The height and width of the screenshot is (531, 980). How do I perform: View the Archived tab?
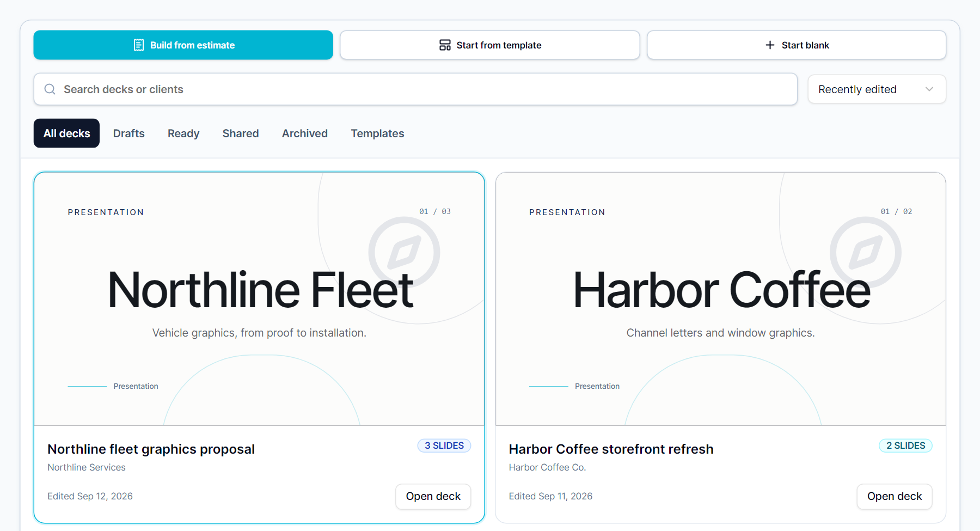pyautogui.click(x=305, y=133)
